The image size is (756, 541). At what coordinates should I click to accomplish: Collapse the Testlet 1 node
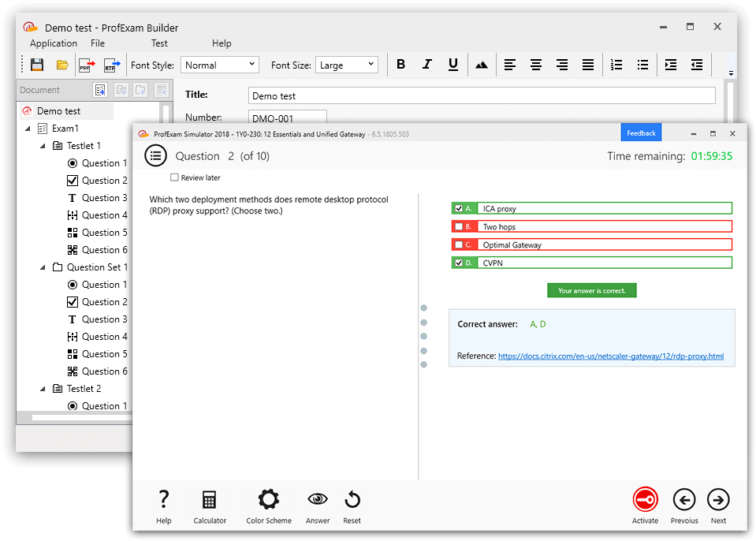pyautogui.click(x=43, y=146)
